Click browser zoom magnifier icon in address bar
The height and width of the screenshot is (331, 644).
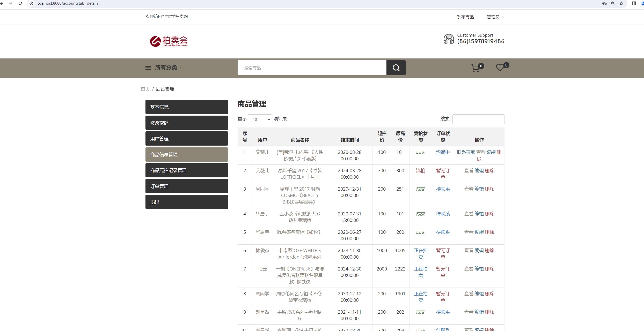tap(613, 3)
